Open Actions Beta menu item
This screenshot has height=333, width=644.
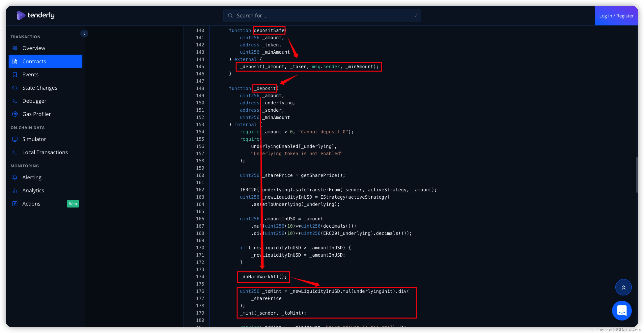(x=31, y=204)
